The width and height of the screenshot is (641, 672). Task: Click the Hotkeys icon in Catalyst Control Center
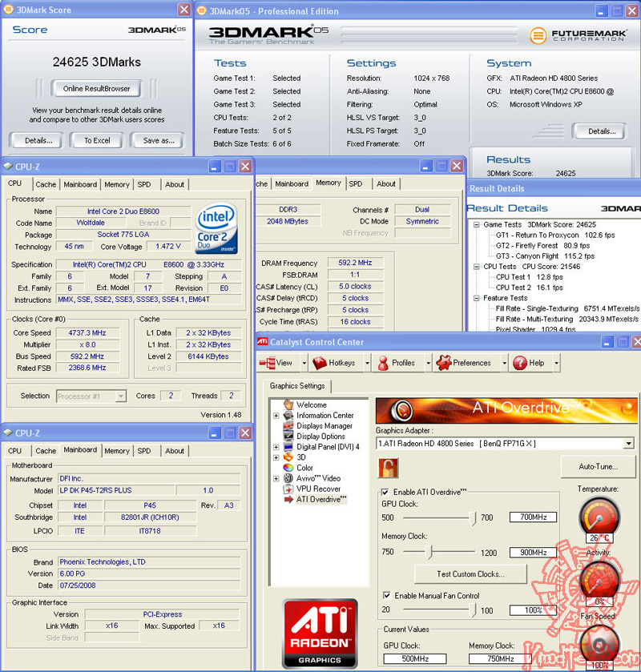coord(320,363)
